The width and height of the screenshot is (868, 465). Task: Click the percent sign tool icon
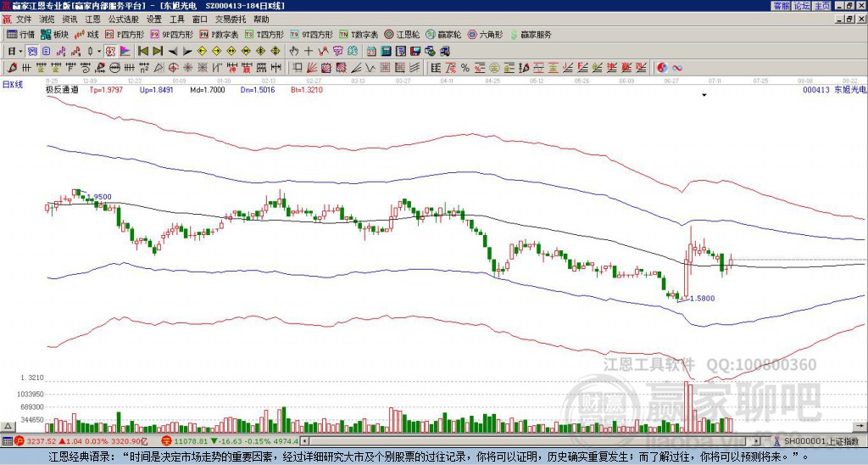coord(465,68)
